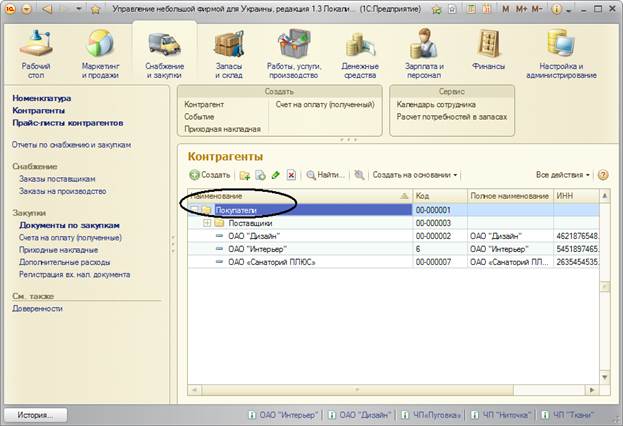This screenshot has width=623, height=426.
Task: Click the green pencil edit icon
Action: click(275, 175)
